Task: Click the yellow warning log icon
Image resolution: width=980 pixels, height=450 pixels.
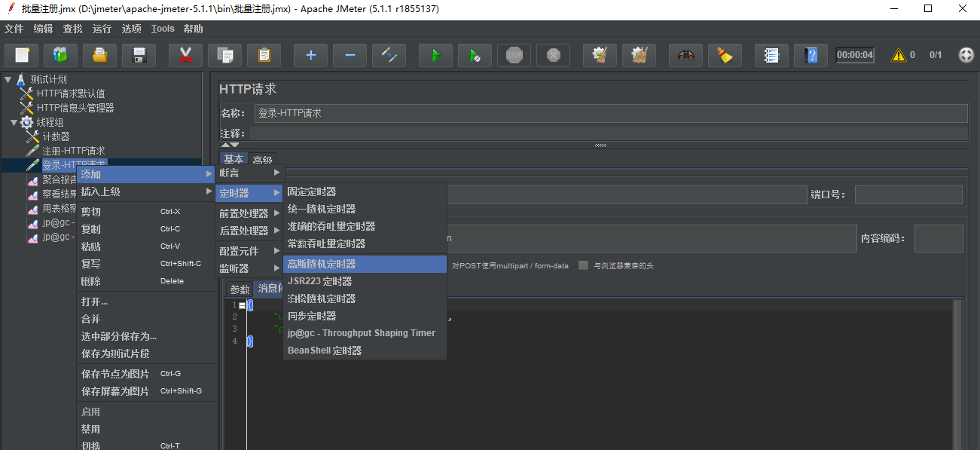Action: click(899, 55)
